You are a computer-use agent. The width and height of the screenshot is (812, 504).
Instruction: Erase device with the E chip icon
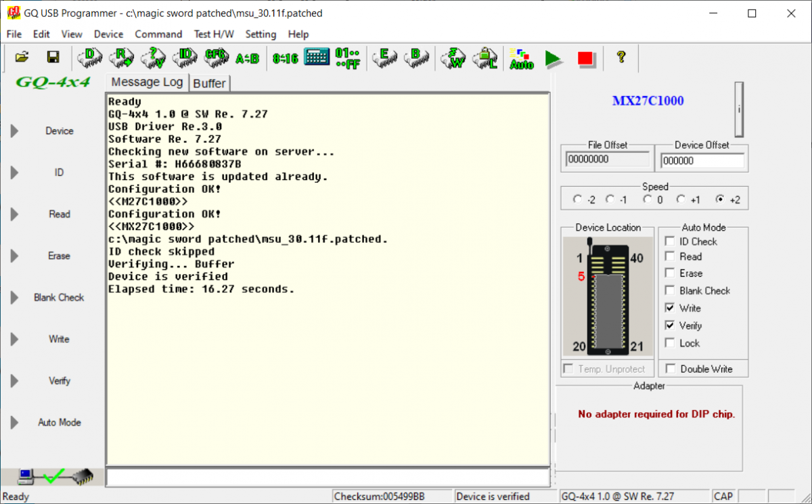384,58
